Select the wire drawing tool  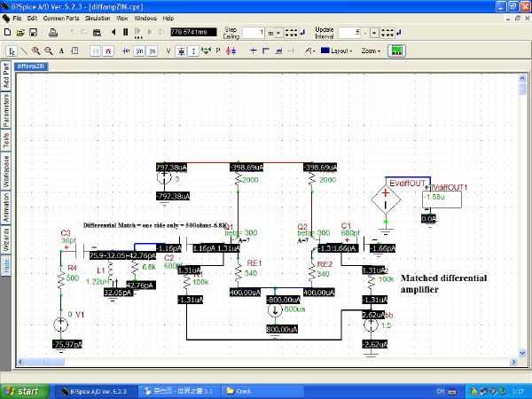coord(24,51)
